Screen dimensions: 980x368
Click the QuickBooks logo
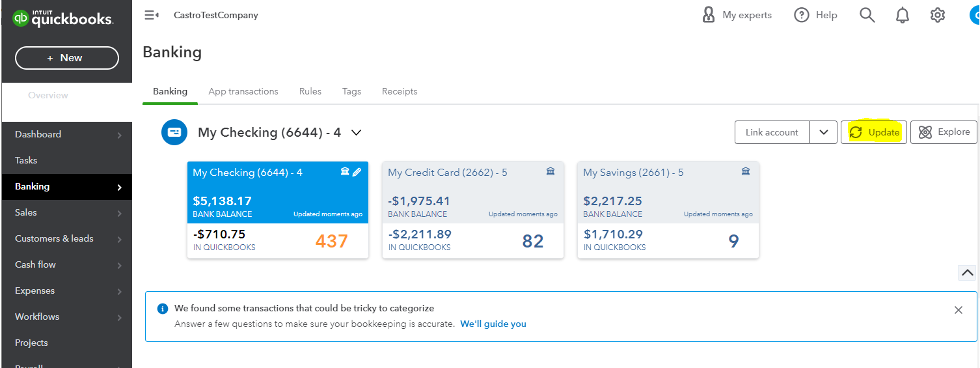tap(63, 19)
